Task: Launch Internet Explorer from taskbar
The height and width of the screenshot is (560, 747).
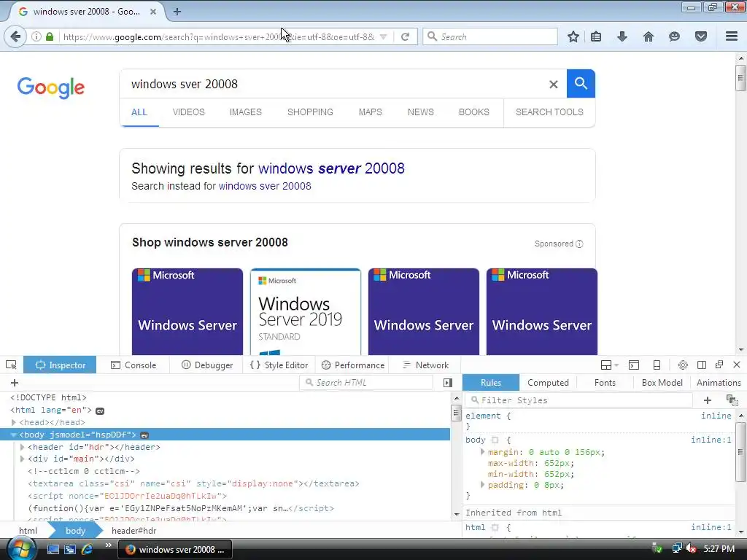Action: [x=88, y=549]
